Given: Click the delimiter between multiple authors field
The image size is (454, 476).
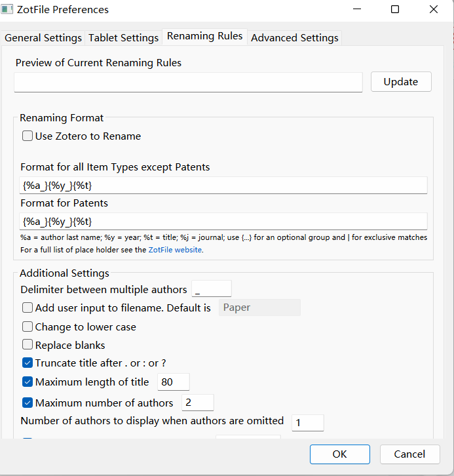Looking at the screenshot, I should coord(211,289).
